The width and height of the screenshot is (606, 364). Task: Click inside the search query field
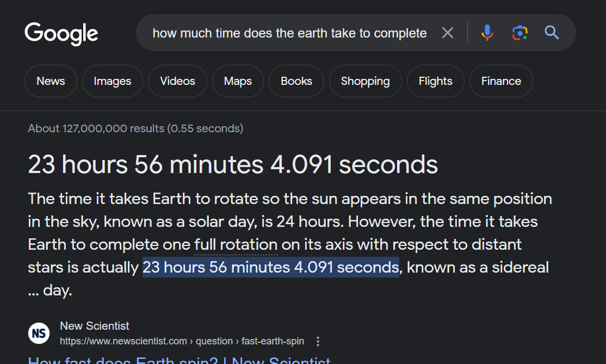coord(289,33)
